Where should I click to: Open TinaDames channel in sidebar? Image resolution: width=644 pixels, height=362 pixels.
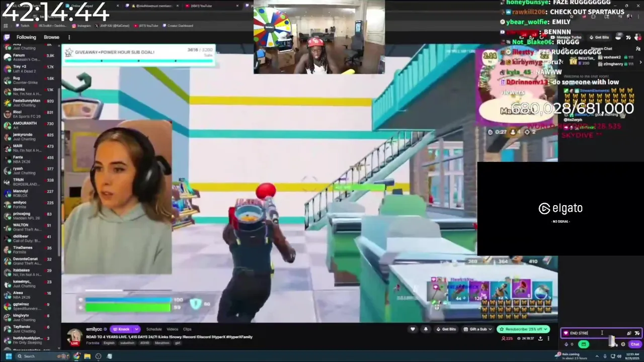tap(30, 249)
